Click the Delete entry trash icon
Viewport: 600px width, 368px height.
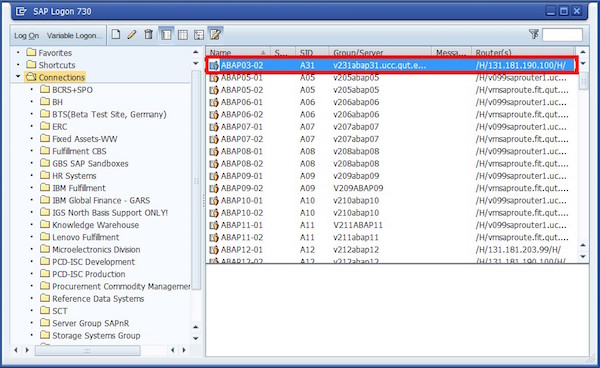[148, 35]
